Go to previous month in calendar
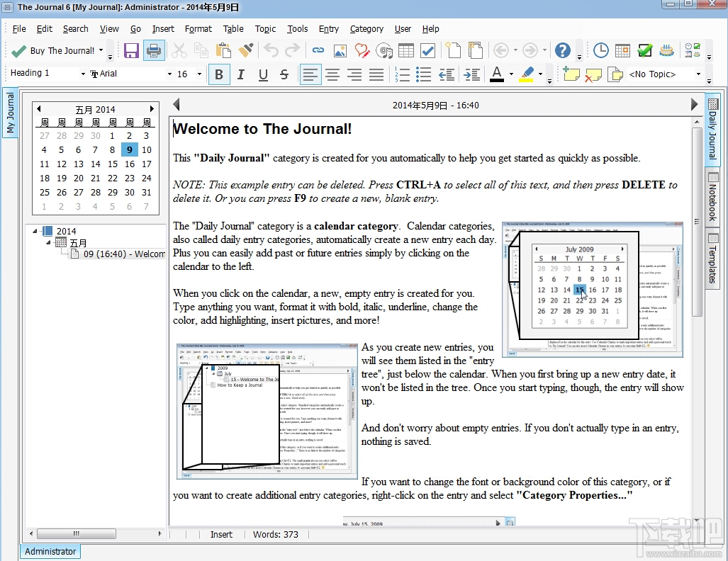This screenshot has width=728, height=561. (39, 109)
